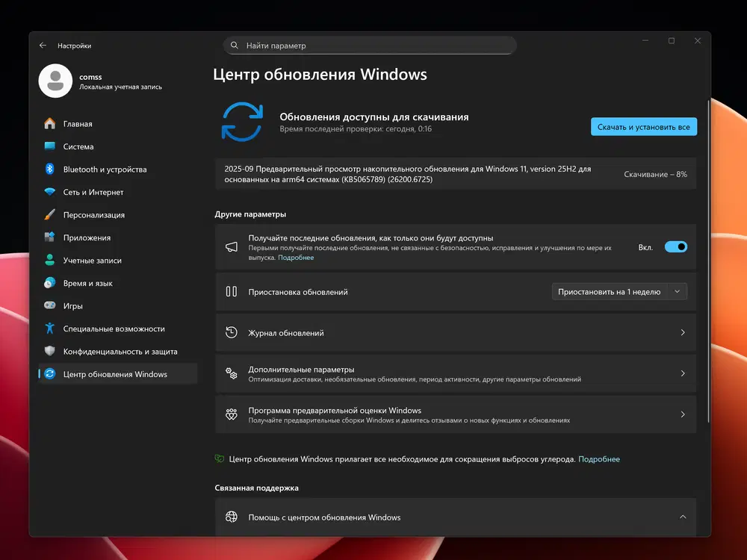Image resolution: width=747 pixels, height=560 pixels.
Task: Select Специальные возможности in the sidebar
Action: pyautogui.click(x=118, y=329)
